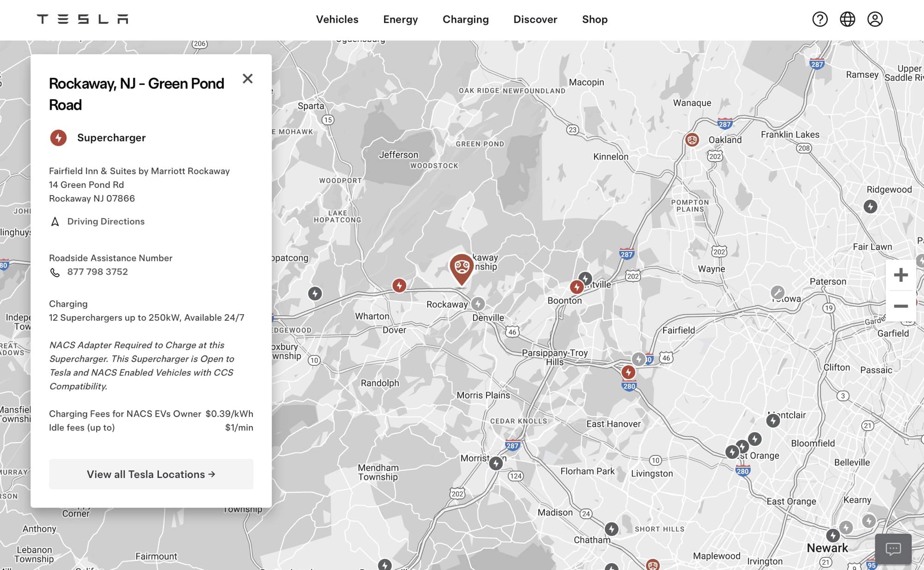Viewport: 924px width, 570px height.
Task: Select the red pin near Oakland
Action: click(x=692, y=139)
